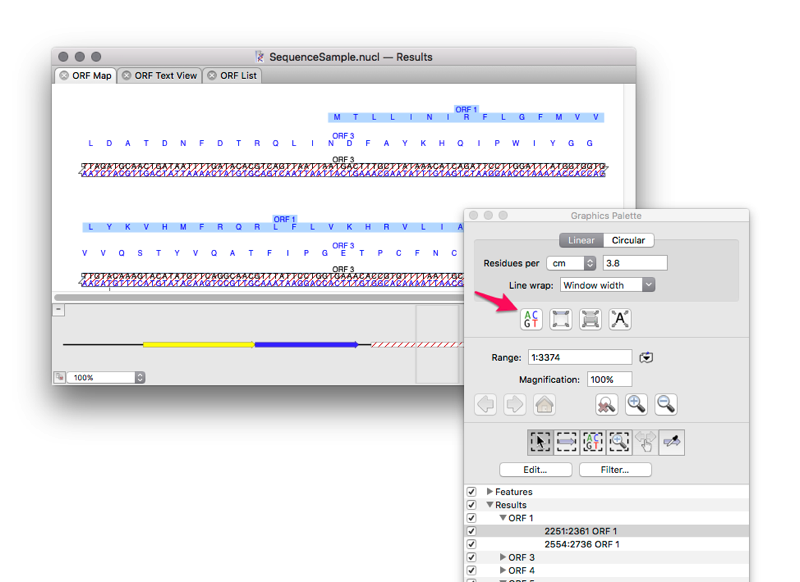This screenshot has height=582, width=800.
Task: Collapse the Results tree item
Action: (x=488, y=504)
